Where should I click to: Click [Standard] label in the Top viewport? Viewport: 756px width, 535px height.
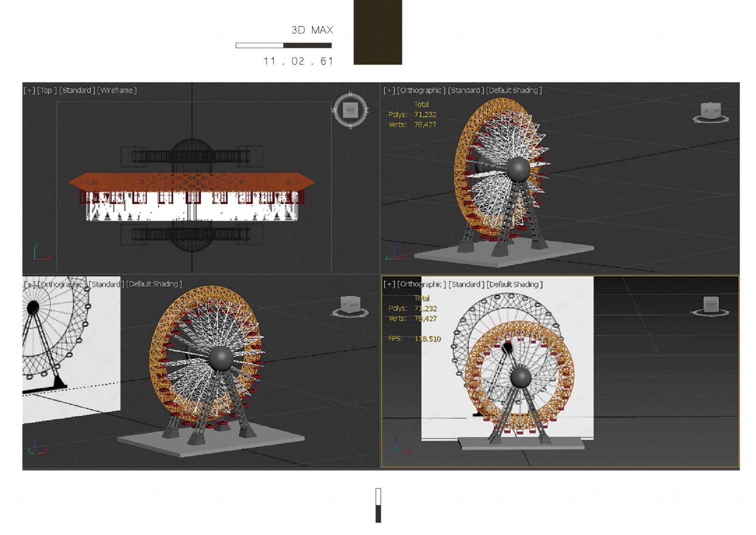[x=77, y=90]
